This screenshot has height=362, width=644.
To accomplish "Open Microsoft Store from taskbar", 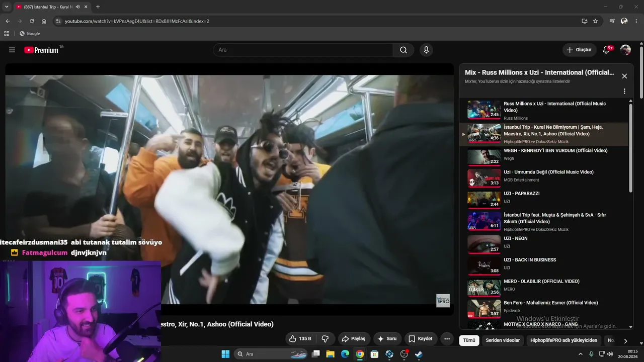I will tap(374, 354).
